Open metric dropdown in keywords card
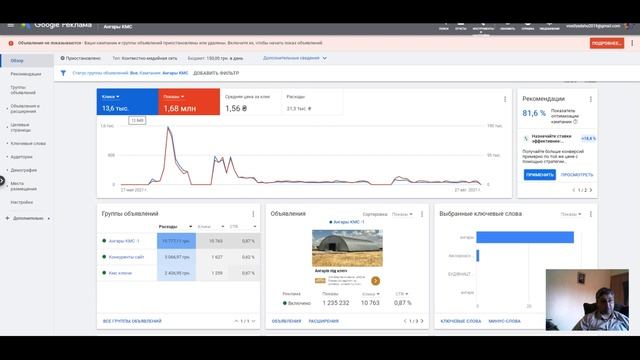 (x=571, y=214)
